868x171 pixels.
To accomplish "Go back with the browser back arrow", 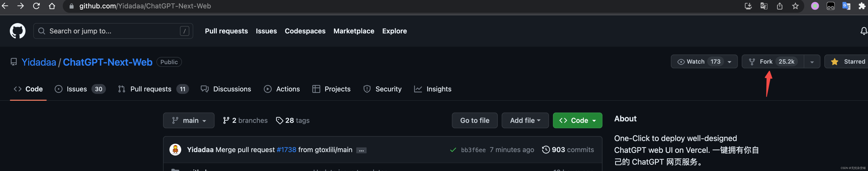I will click(x=5, y=6).
